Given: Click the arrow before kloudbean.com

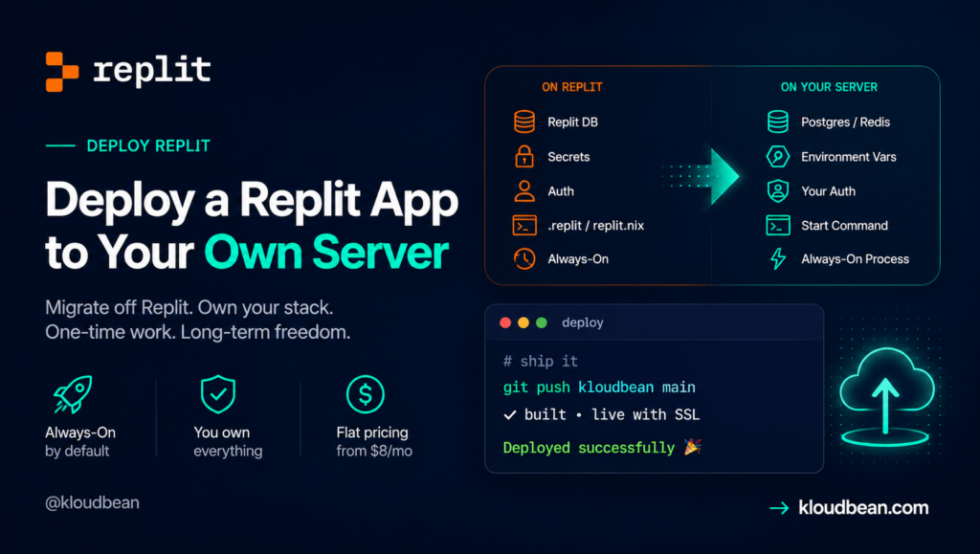Looking at the screenshot, I should [779, 508].
